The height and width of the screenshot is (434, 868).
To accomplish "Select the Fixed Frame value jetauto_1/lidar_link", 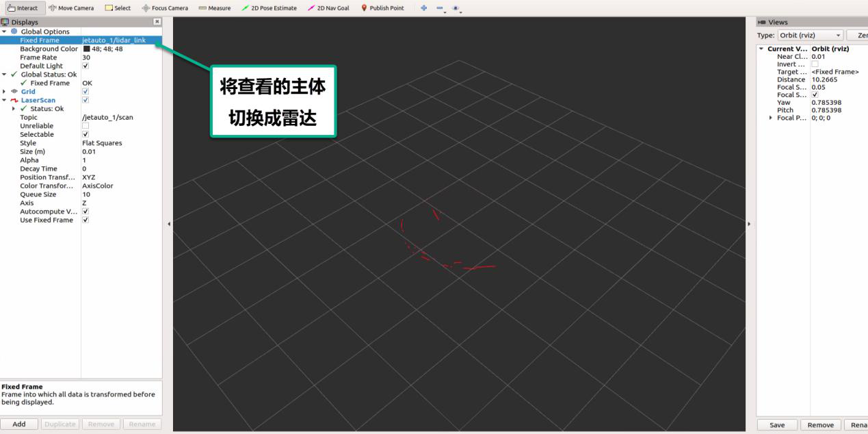I will [114, 40].
